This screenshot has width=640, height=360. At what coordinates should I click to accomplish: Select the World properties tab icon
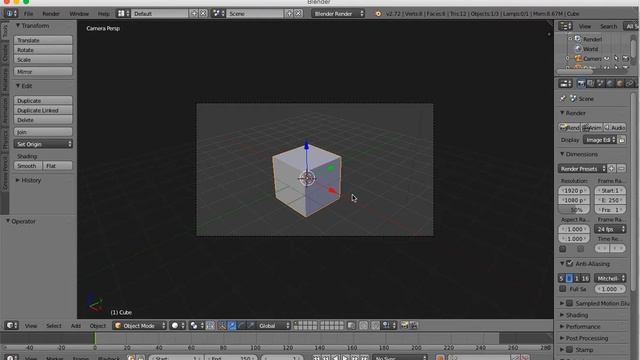tap(610, 83)
